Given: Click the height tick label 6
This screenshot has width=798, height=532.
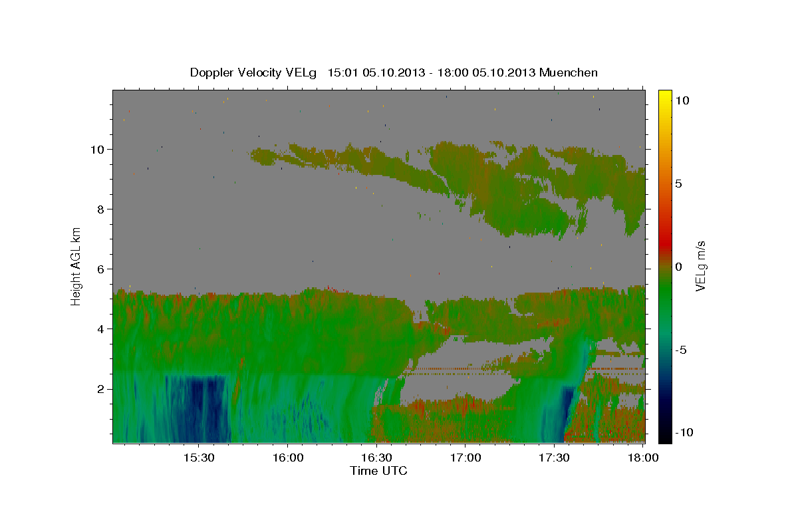Looking at the screenshot, I should pyautogui.click(x=100, y=269).
